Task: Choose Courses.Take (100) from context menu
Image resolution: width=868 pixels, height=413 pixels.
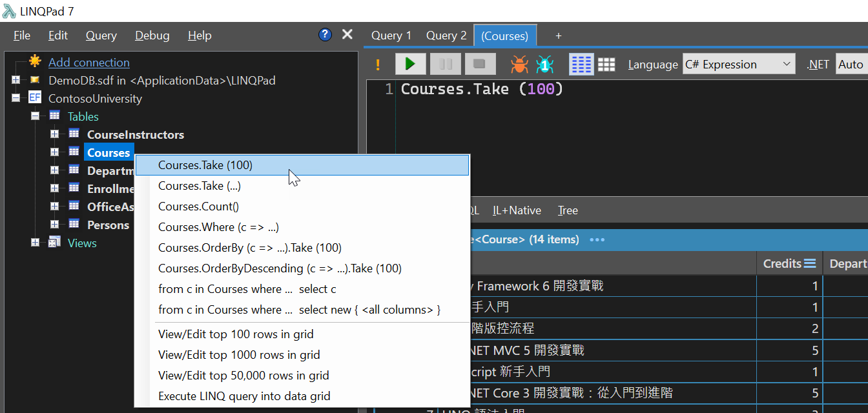Action: coord(302,165)
